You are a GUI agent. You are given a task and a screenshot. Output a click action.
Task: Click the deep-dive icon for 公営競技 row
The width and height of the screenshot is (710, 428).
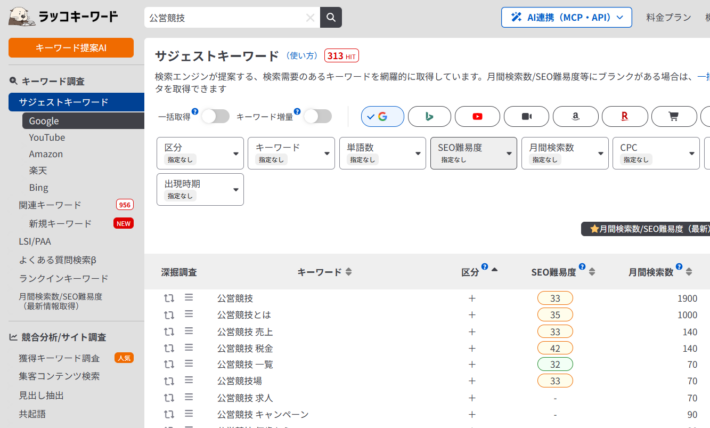tap(169, 298)
